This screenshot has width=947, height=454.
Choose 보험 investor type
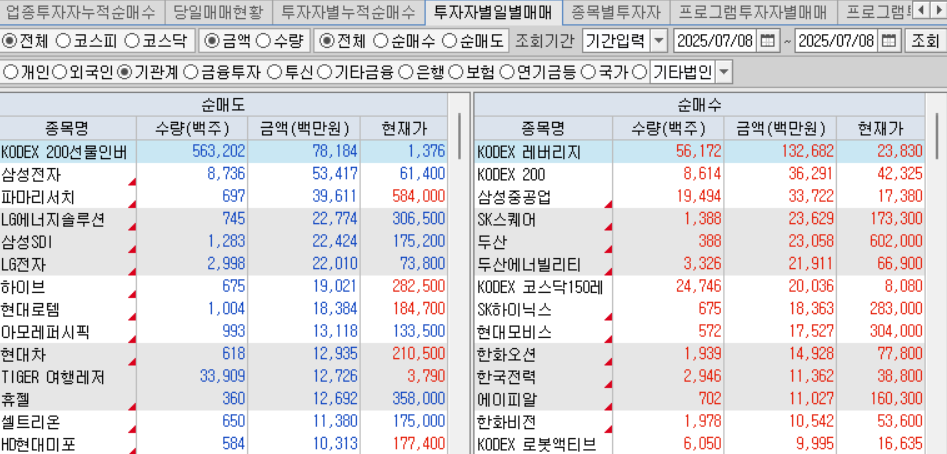click(456, 72)
